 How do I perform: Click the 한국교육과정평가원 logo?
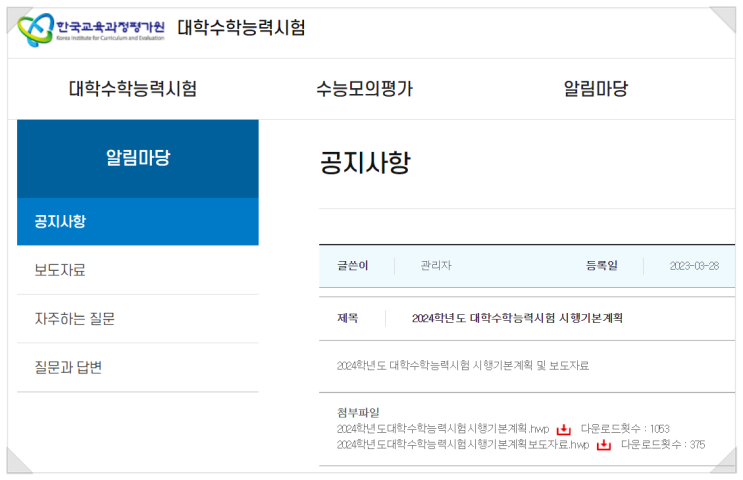[91, 29]
